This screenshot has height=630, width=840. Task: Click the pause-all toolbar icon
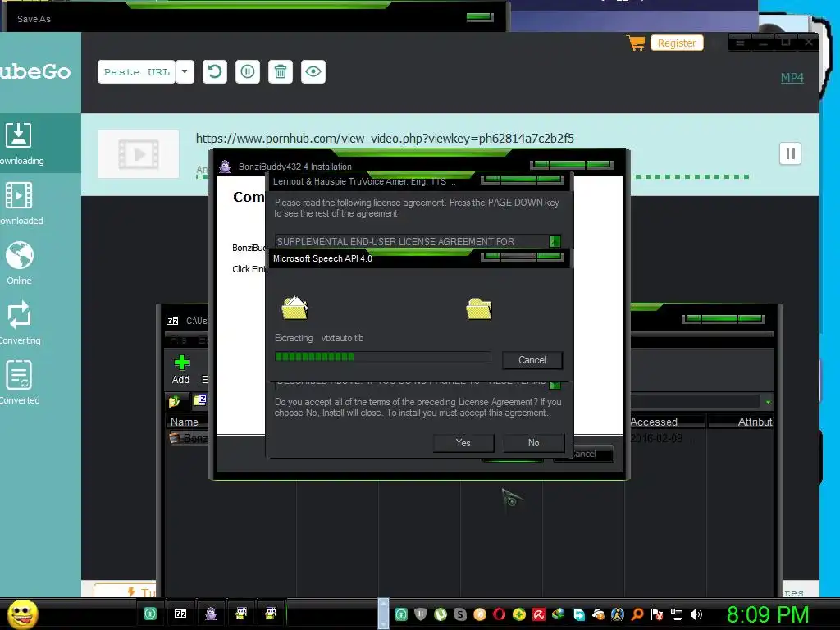coord(248,71)
